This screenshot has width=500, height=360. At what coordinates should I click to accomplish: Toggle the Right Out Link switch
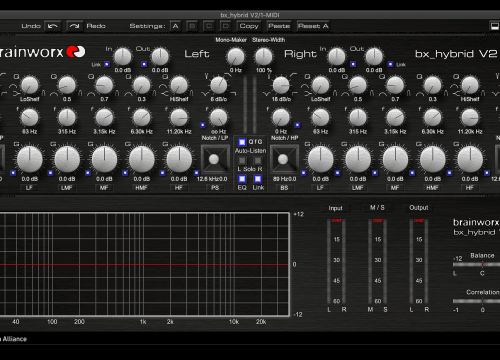[x=390, y=64]
